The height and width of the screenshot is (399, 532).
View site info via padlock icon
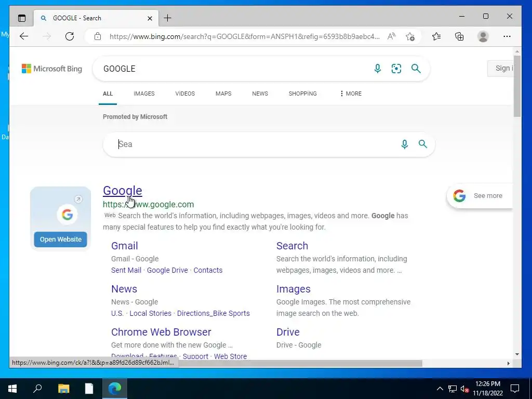98,36
